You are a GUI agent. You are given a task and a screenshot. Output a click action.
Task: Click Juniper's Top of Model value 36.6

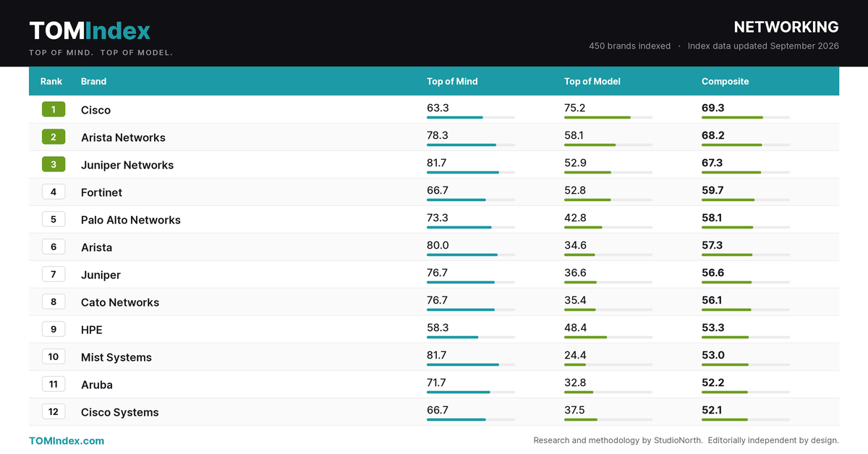click(575, 273)
